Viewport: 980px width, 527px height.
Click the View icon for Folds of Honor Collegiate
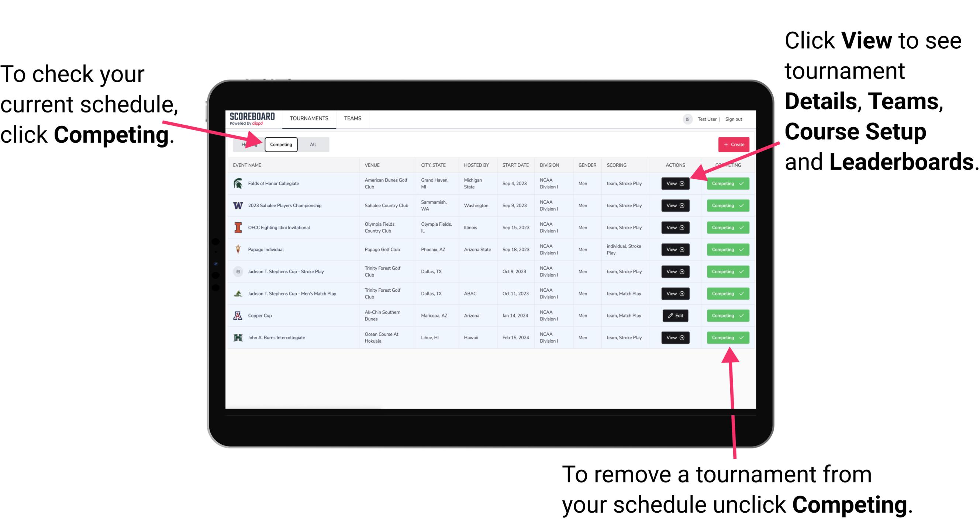click(674, 184)
